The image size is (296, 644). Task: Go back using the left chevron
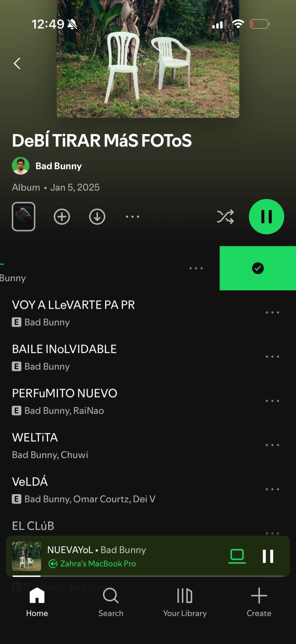pos(17,63)
